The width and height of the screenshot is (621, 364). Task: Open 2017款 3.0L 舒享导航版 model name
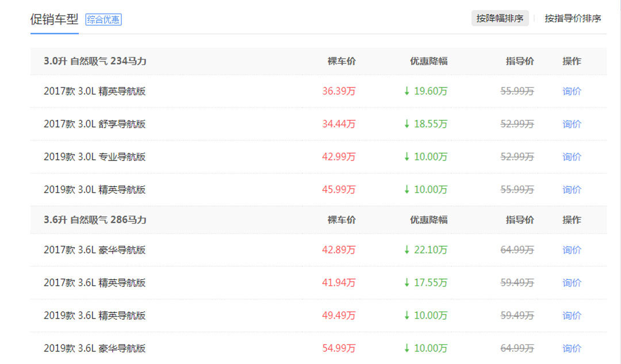[94, 124]
